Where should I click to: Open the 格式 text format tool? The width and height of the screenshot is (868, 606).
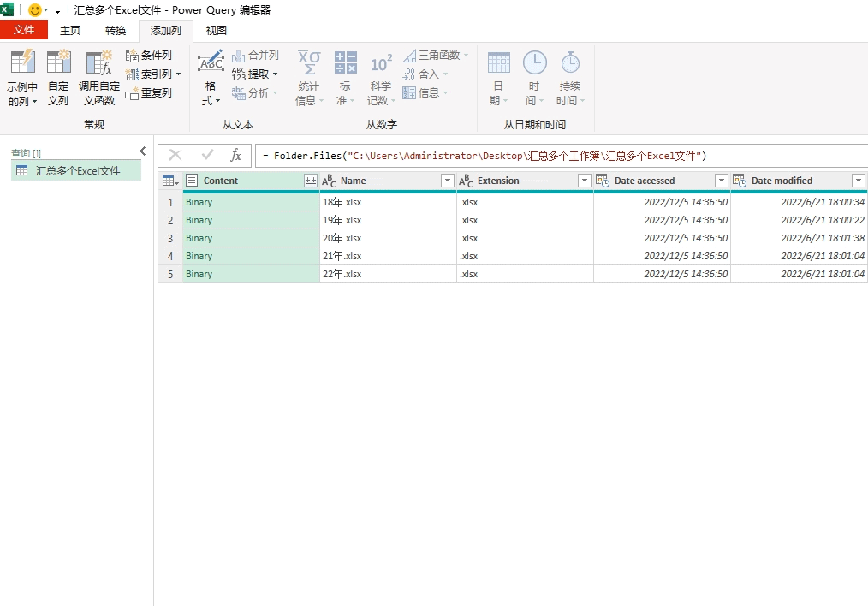[x=211, y=78]
